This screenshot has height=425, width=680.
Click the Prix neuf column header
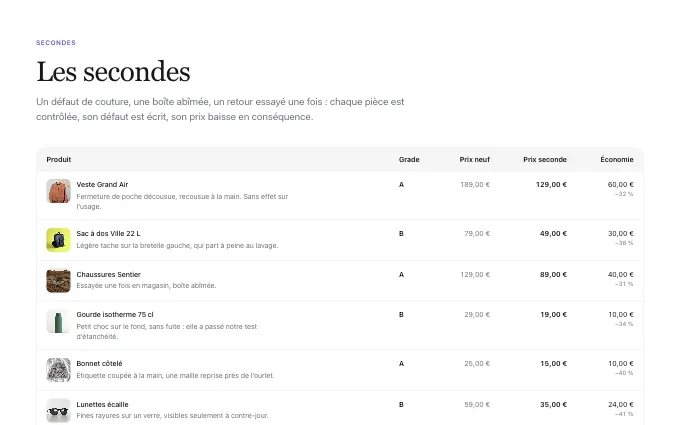point(474,160)
